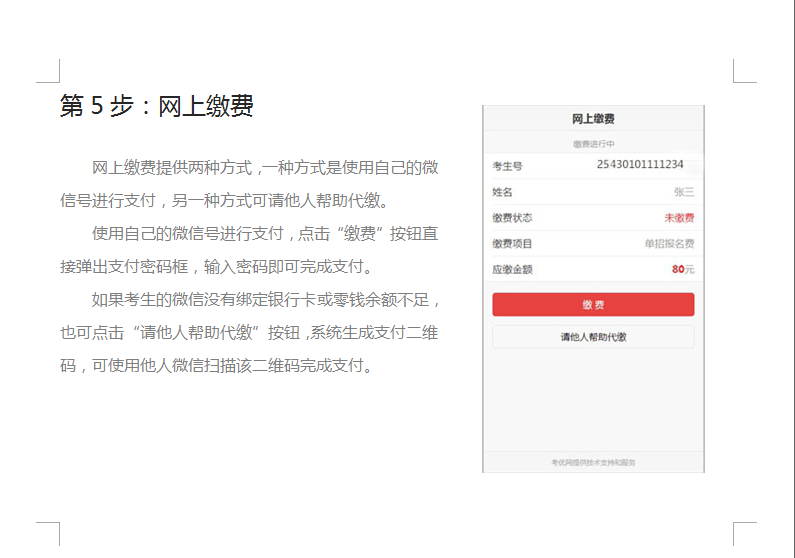
Task: Click the 考优网 technical support footer text
Action: pyautogui.click(x=593, y=462)
